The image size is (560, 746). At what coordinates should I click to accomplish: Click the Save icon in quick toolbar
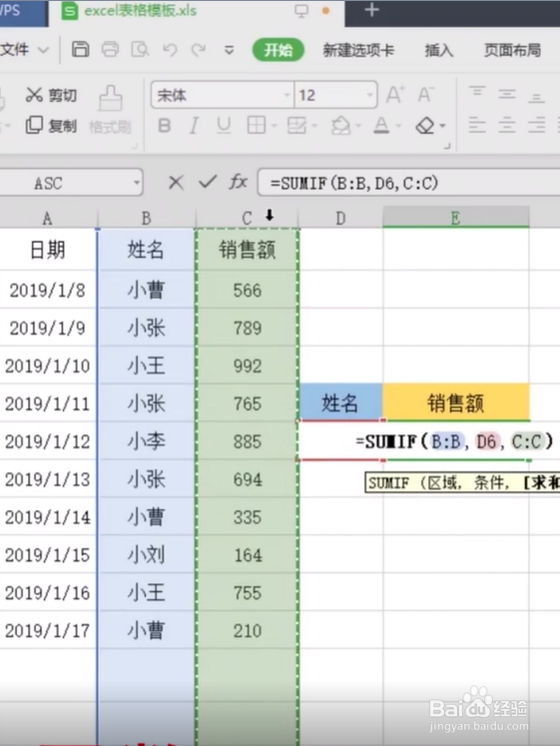(80, 49)
